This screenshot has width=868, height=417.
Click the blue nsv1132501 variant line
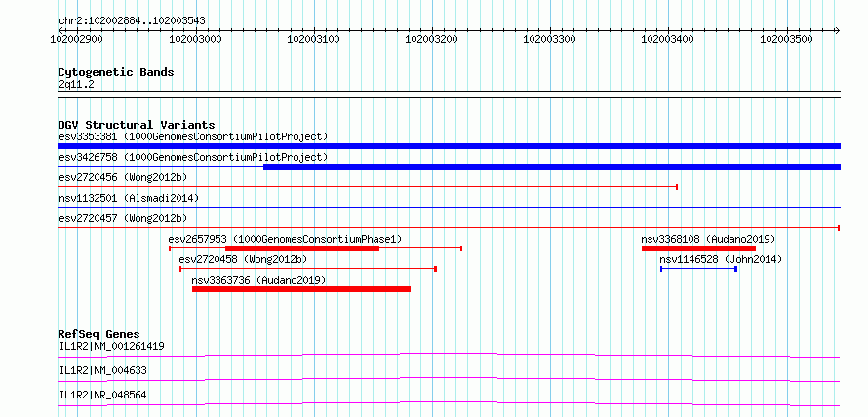(x=449, y=207)
